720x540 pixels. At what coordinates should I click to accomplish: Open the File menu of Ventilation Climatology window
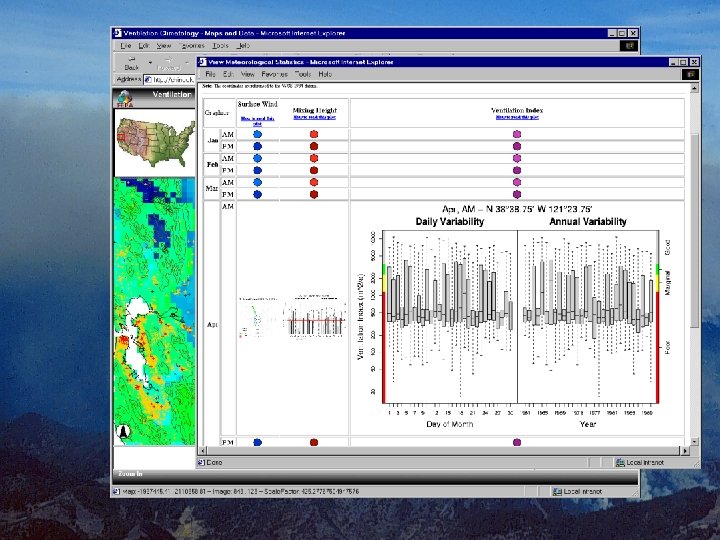(x=125, y=45)
